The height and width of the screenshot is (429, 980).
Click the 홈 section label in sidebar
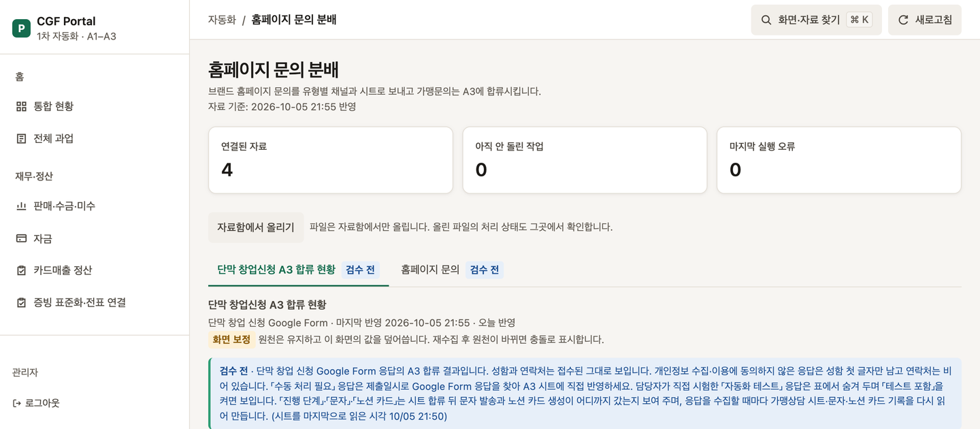[20, 77]
